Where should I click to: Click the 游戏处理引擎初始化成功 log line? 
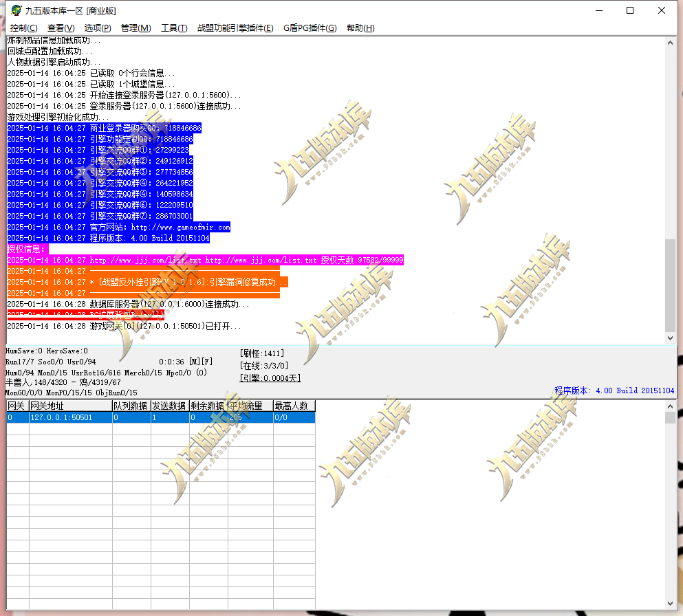coord(58,117)
